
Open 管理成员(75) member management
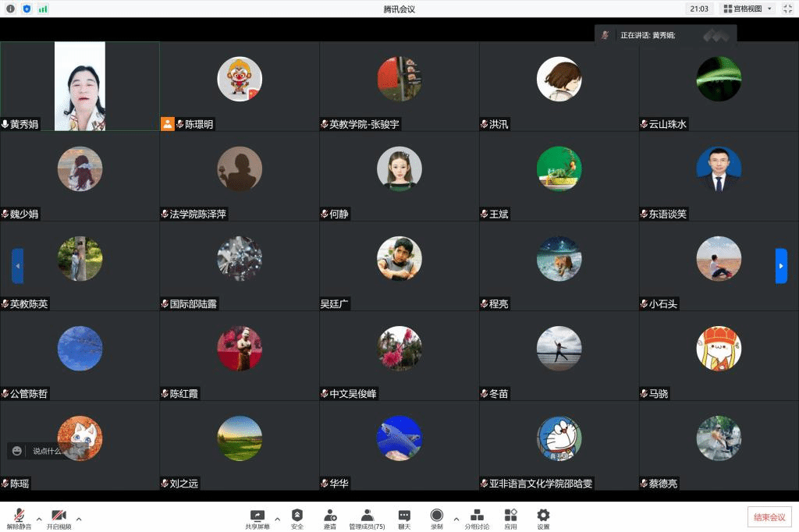click(x=368, y=516)
